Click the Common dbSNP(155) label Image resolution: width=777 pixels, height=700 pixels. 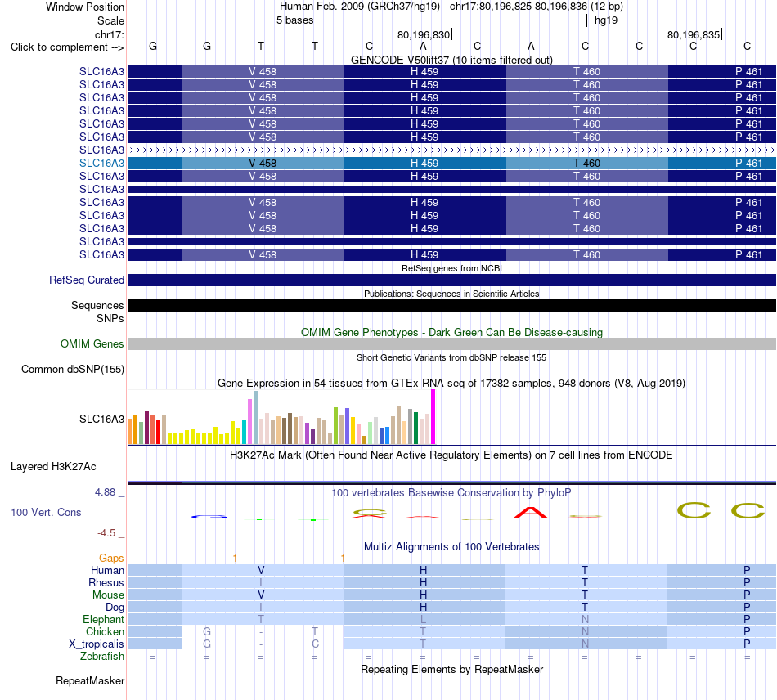[73, 369]
